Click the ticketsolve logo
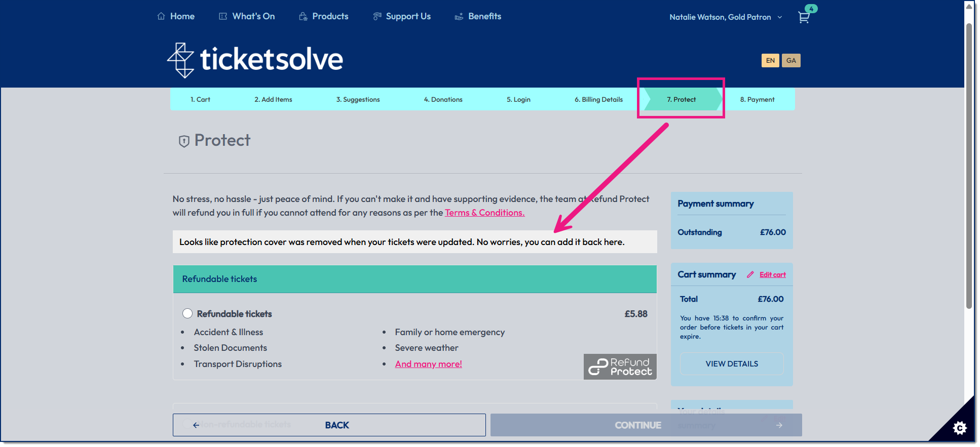Screen dimensions: 980x447 [x=255, y=60]
